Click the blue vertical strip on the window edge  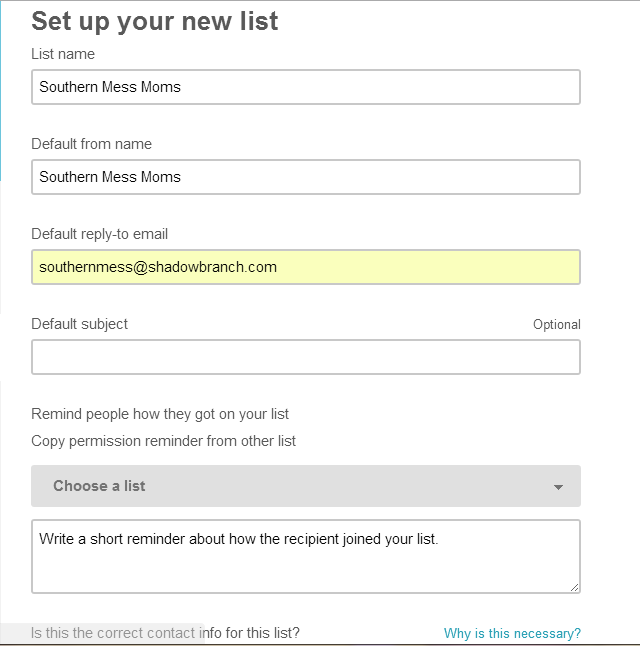tap(1, 90)
